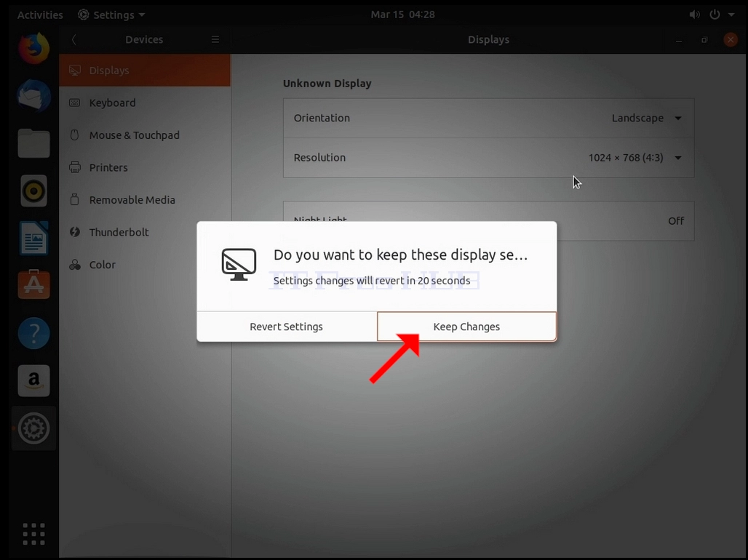This screenshot has height=560, width=748.
Task: Open the system volume and power menu
Action: pos(712,15)
